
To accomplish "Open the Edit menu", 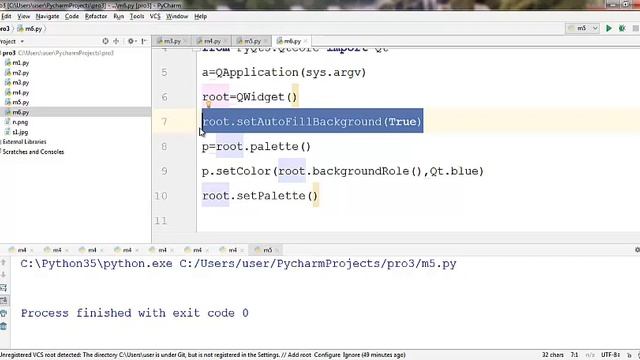I will click(x=6, y=16).
